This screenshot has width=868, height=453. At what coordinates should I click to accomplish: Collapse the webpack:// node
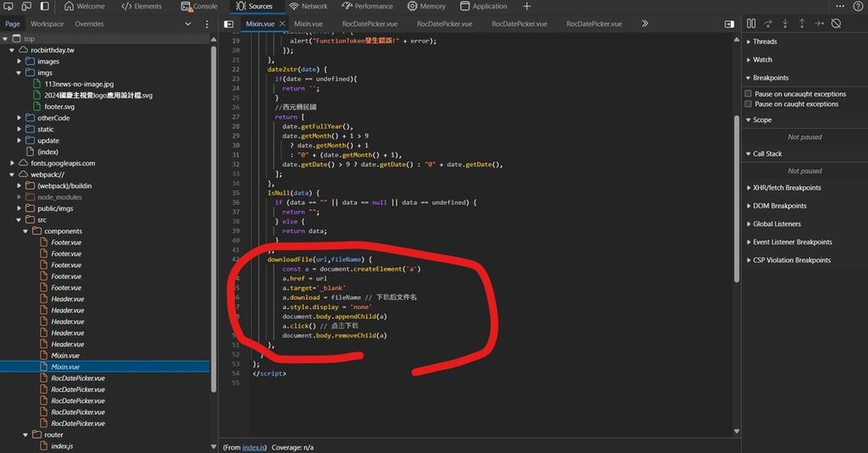(12, 174)
